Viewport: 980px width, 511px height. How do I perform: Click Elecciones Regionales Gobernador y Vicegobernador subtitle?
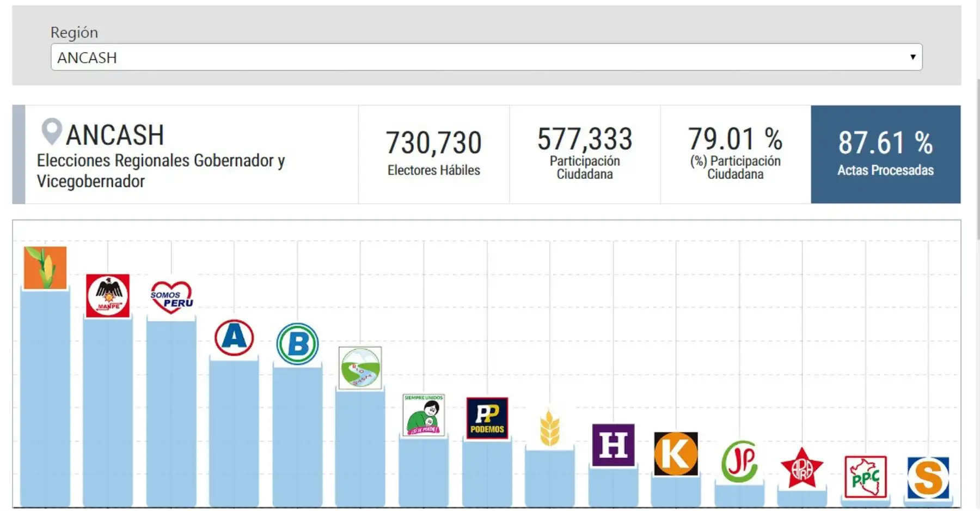(161, 171)
